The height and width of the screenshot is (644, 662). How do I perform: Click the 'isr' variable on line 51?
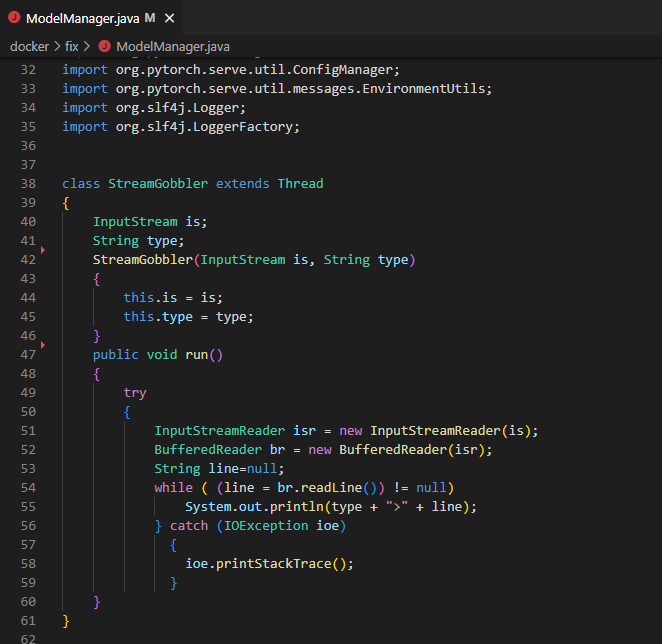pos(304,431)
